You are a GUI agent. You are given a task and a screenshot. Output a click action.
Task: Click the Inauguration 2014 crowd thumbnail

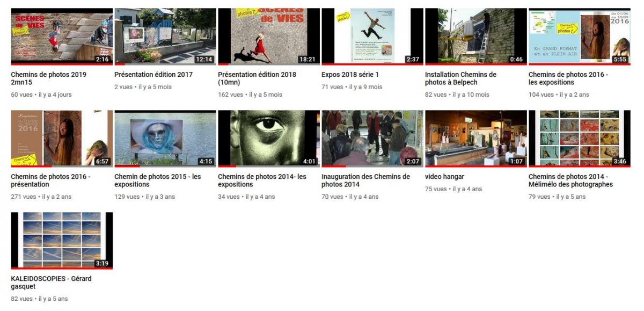(x=372, y=138)
